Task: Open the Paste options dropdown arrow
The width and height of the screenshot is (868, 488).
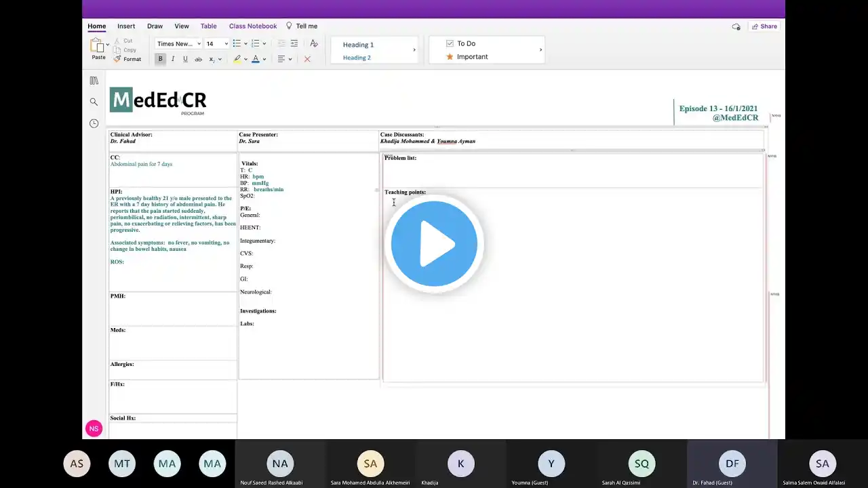Action: (108, 45)
